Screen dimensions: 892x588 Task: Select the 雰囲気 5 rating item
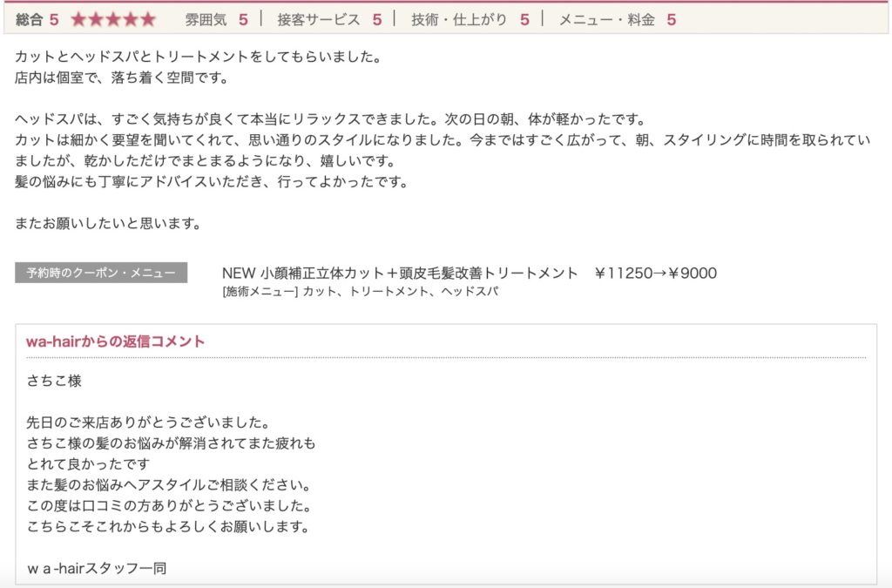[217, 20]
